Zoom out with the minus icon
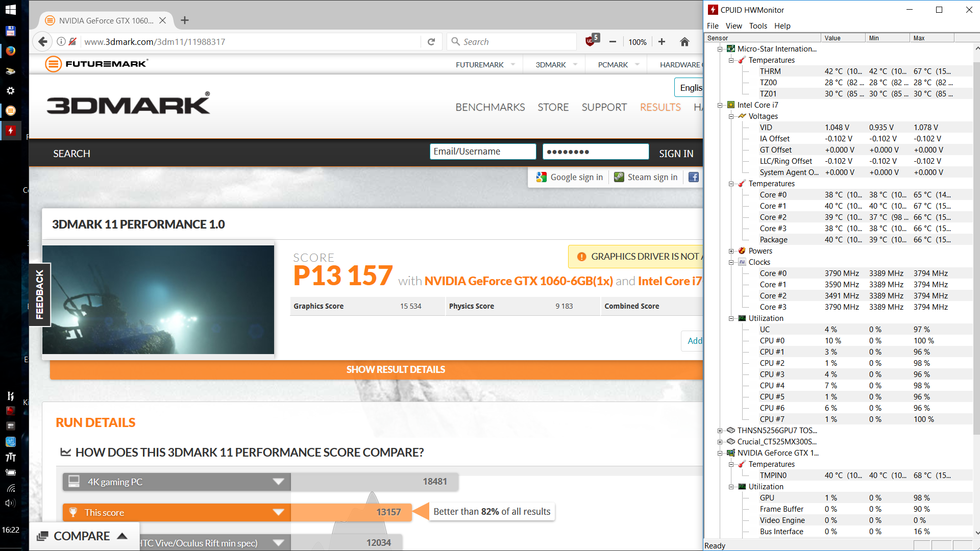Image resolution: width=980 pixels, height=551 pixels. coord(612,42)
